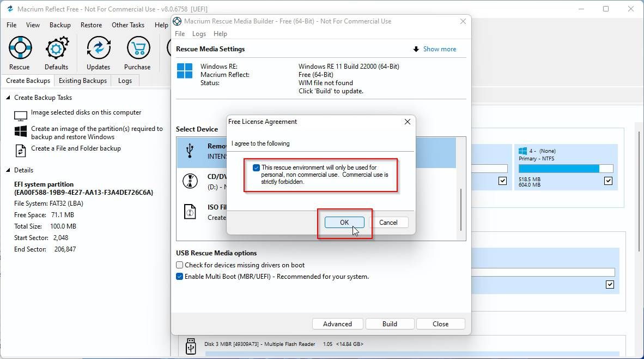Collapse the Create Backup Tasks section
Image resolution: width=644 pixels, height=359 pixels.
click(8, 98)
